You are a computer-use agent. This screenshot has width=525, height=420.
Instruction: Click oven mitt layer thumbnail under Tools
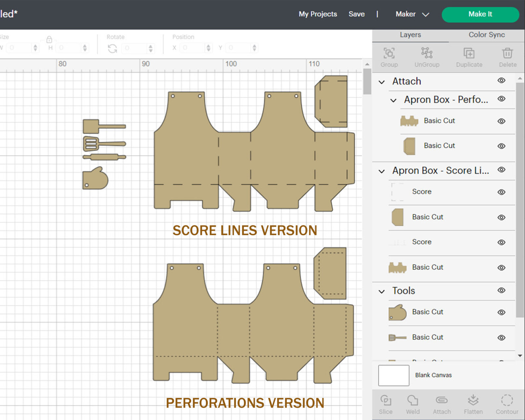(x=397, y=312)
